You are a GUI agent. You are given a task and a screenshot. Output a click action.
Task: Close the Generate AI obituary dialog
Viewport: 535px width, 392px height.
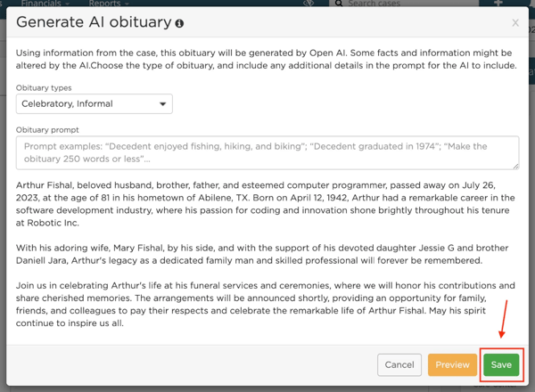(515, 23)
